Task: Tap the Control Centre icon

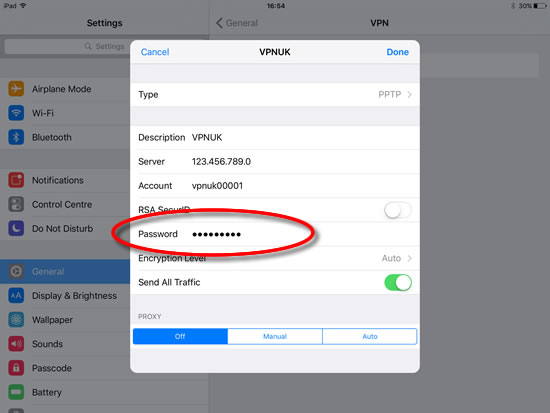Action: coord(16,204)
